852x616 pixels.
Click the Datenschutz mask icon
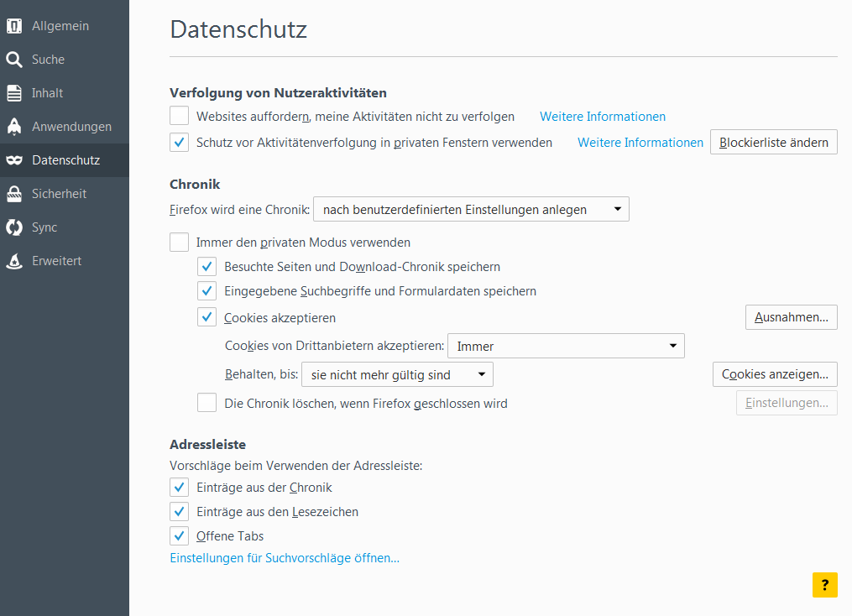click(14, 160)
